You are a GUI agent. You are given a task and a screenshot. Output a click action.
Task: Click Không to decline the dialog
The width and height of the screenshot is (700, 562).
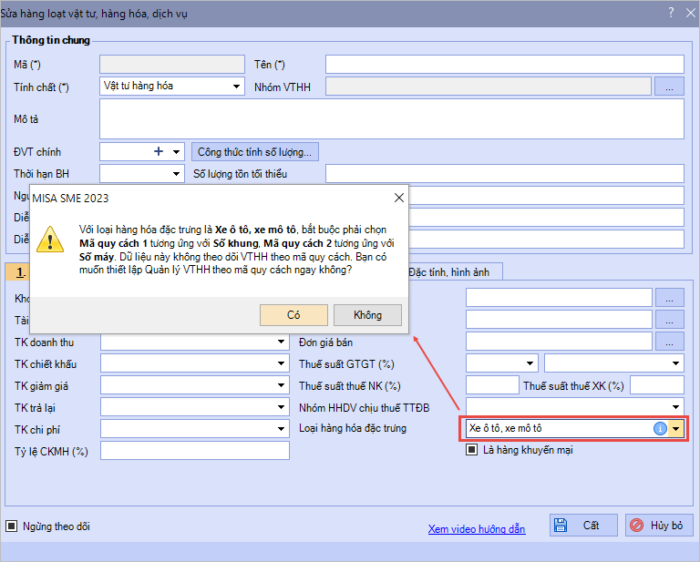[367, 315]
